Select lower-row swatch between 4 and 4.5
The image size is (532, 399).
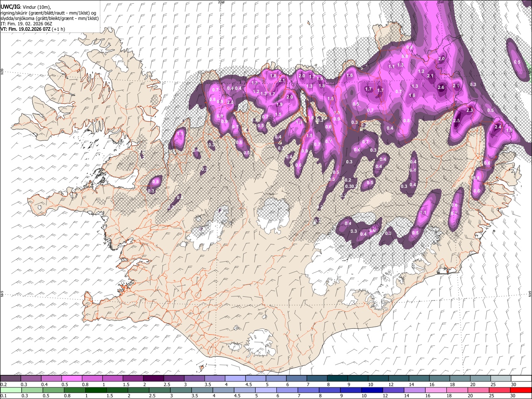coord(224,390)
